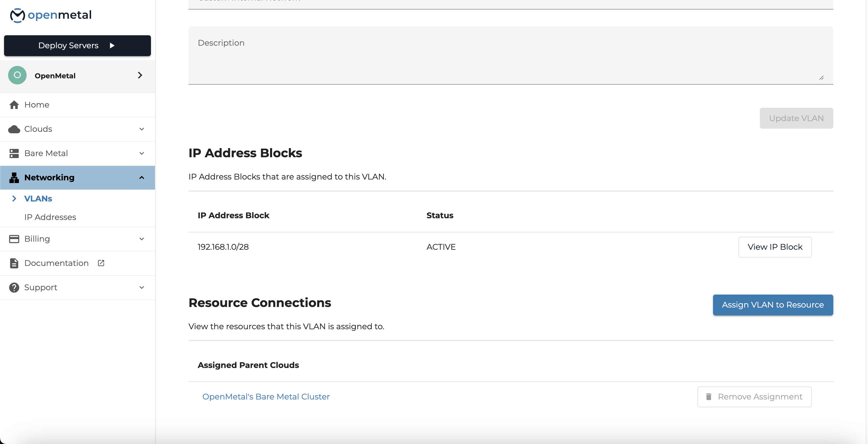868x444 pixels.
Task: Click the Home navigation icon
Action: pyautogui.click(x=14, y=105)
